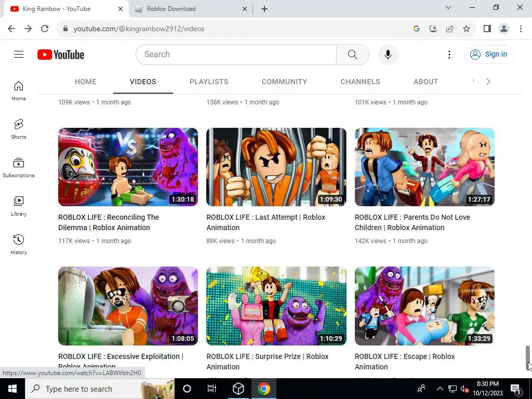
Task: View site information lock icon
Action: point(65,29)
